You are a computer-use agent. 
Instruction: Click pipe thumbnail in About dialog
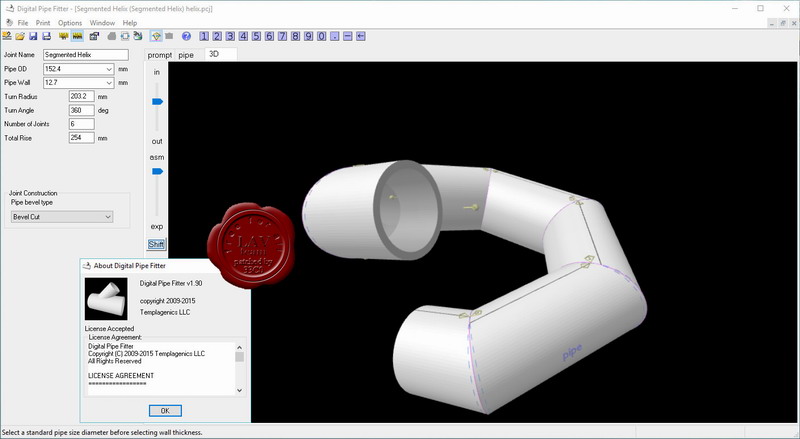[x=106, y=299]
